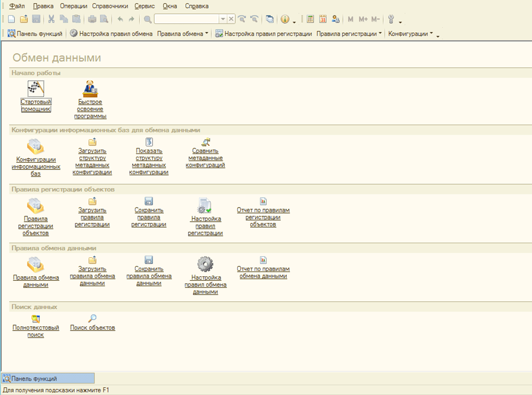This screenshot has height=395, width=532.
Task: Click the Настройка правил обмена данными gear icon
Action: (205, 264)
